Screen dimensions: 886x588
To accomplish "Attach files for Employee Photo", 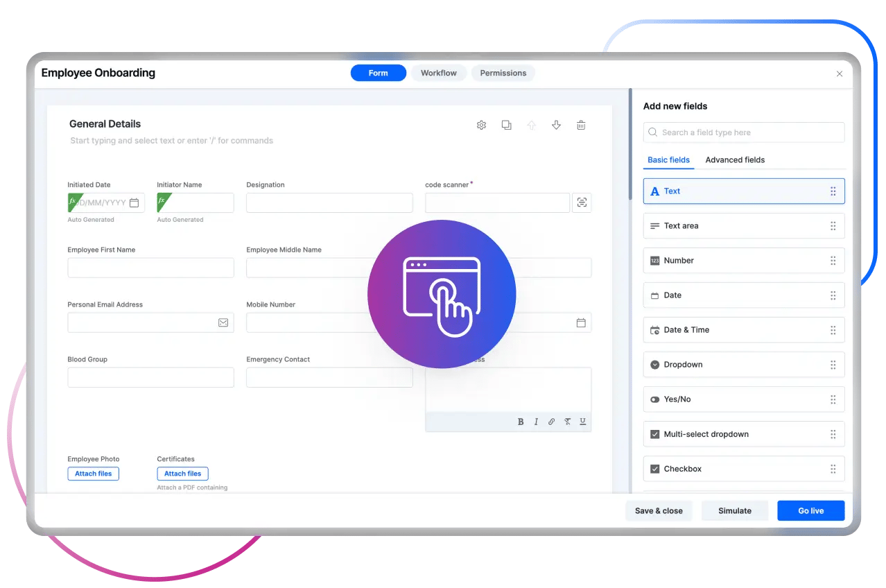I will point(93,474).
